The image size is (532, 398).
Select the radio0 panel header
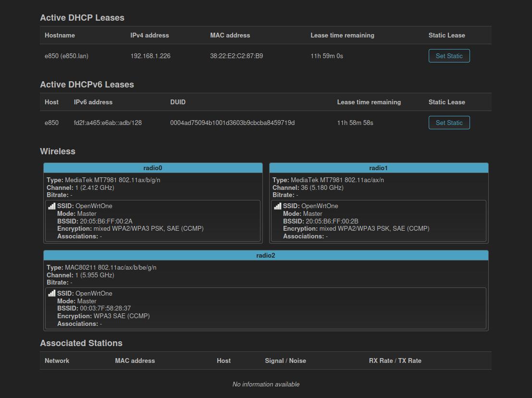pyautogui.click(x=153, y=168)
